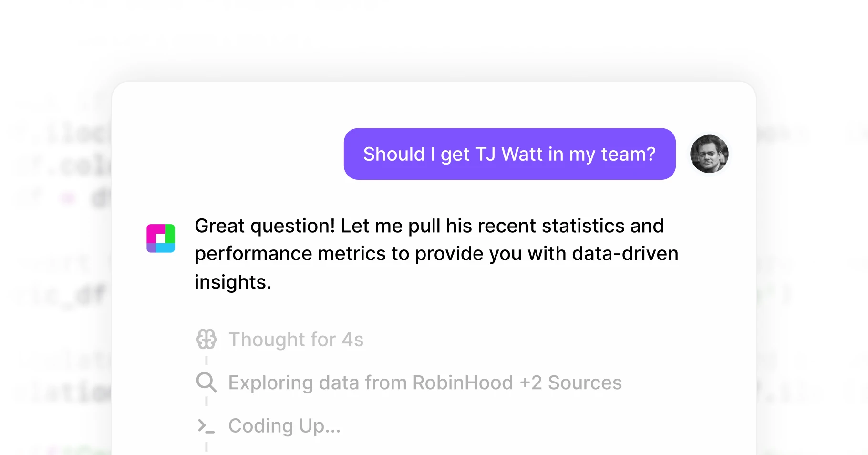Viewport: 868px width, 455px height.
Task: Click the "Great question!" opening text
Action: point(265,226)
